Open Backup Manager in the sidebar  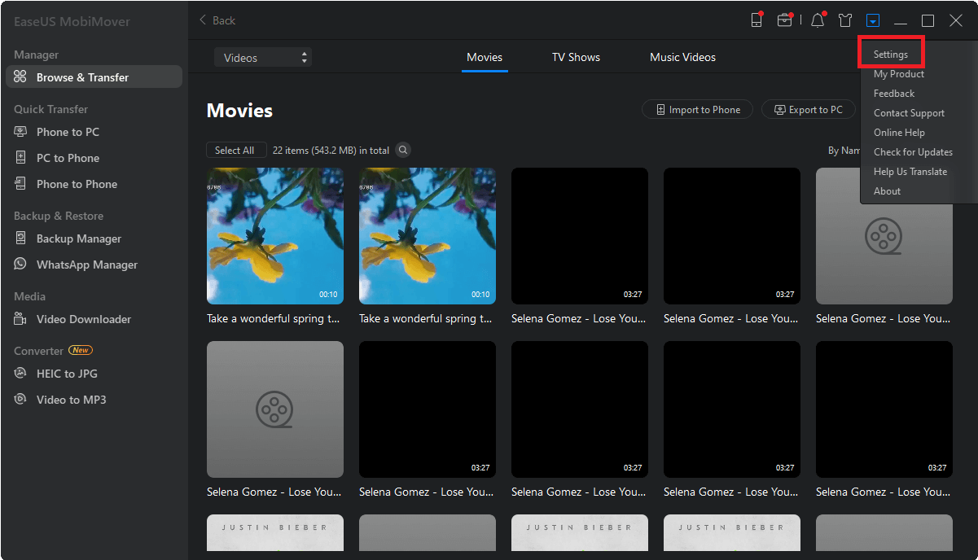pos(78,238)
